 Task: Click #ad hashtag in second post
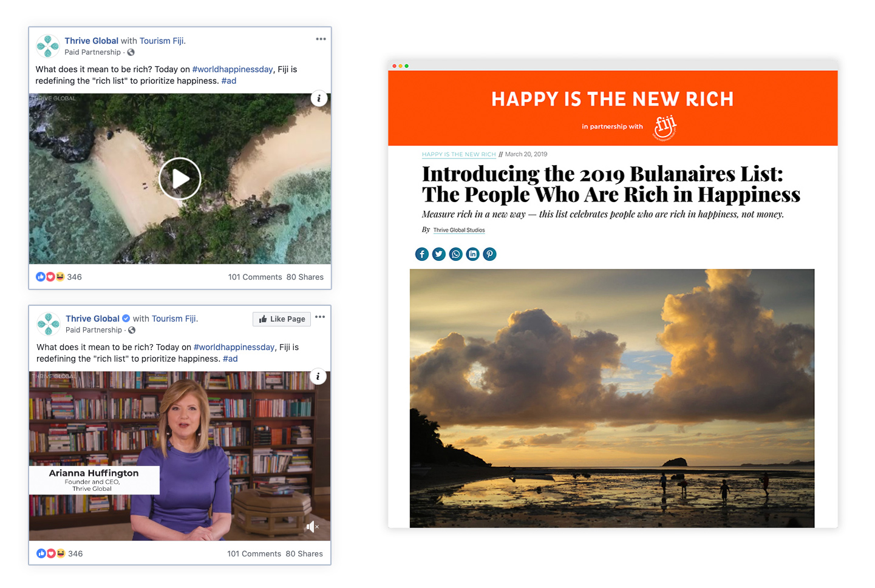point(230,359)
